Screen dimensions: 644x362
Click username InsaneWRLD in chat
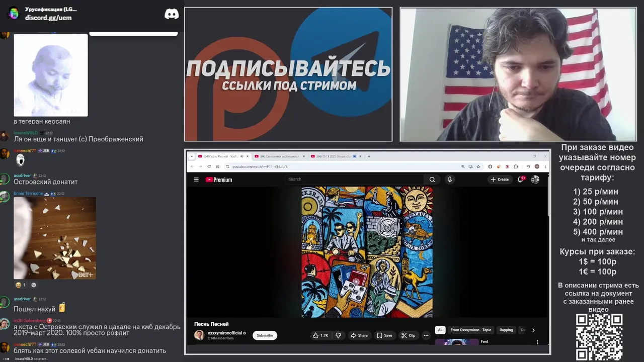[26, 133]
